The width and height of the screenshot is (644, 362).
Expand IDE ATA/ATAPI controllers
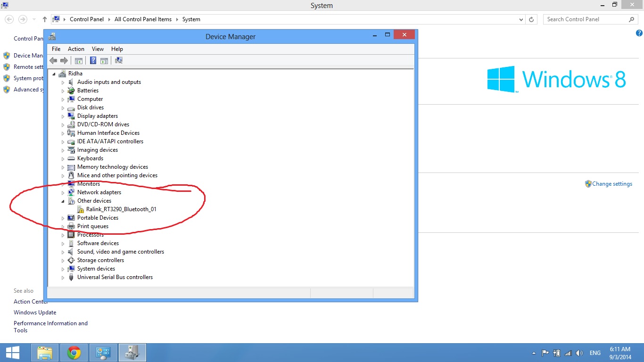[x=63, y=141]
